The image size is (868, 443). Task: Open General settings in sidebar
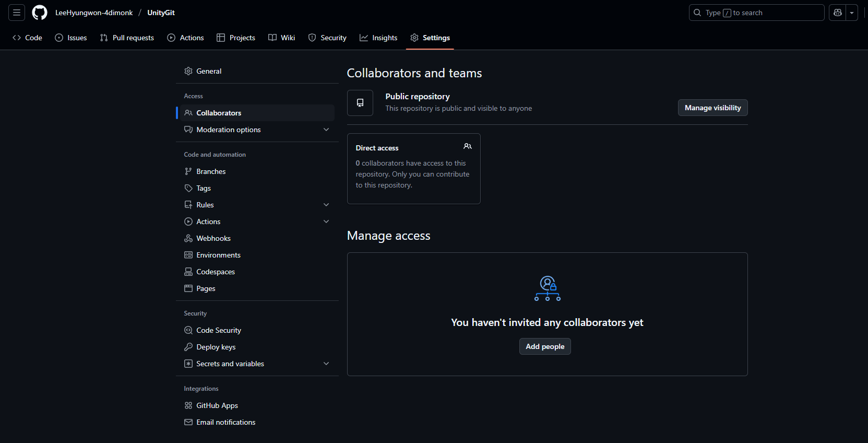tap(257, 71)
